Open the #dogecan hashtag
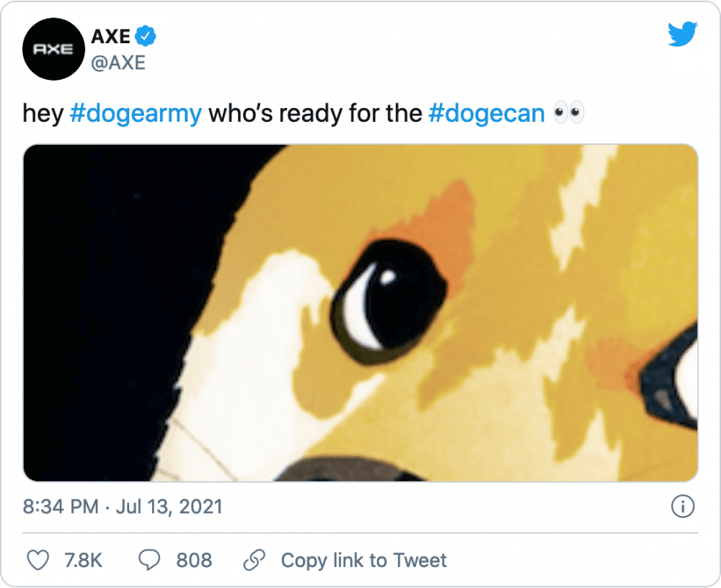The image size is (721, 588). point(487,113)
